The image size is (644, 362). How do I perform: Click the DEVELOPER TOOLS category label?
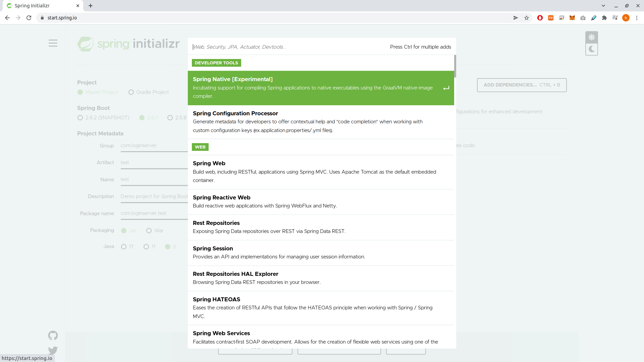216,63
